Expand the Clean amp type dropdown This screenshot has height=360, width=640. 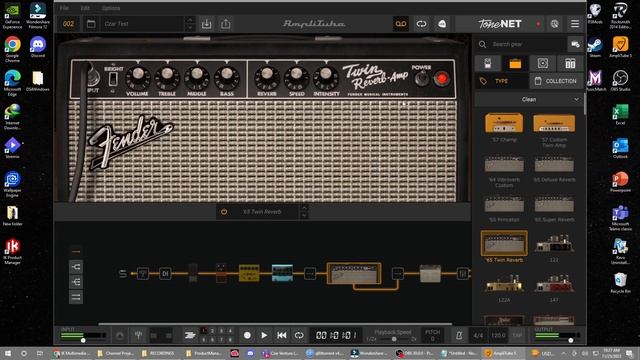[529, 99]
